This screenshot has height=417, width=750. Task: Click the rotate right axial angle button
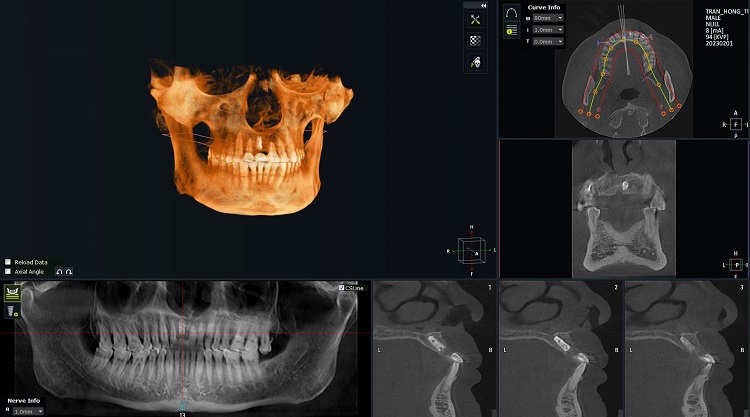69,271
